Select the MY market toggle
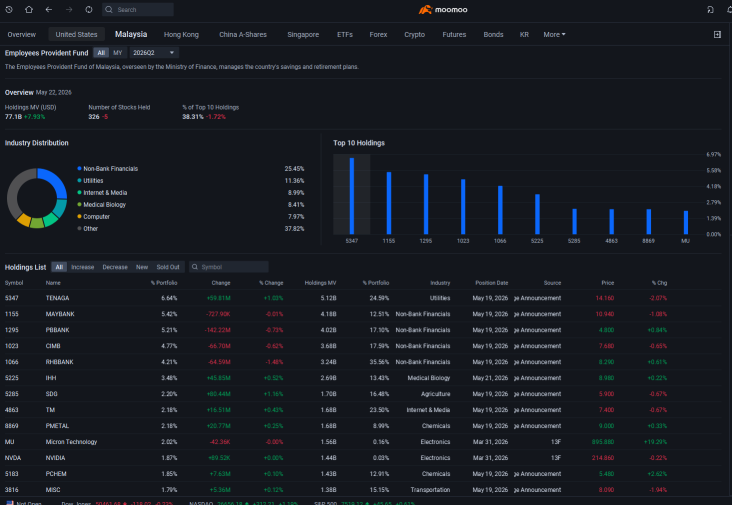 118,53
